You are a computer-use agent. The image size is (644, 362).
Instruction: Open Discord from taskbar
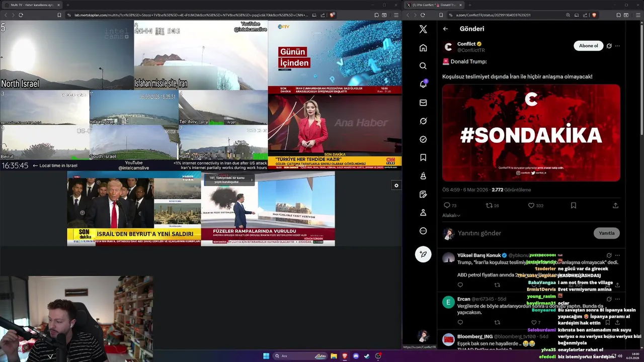tap(356, 356)
